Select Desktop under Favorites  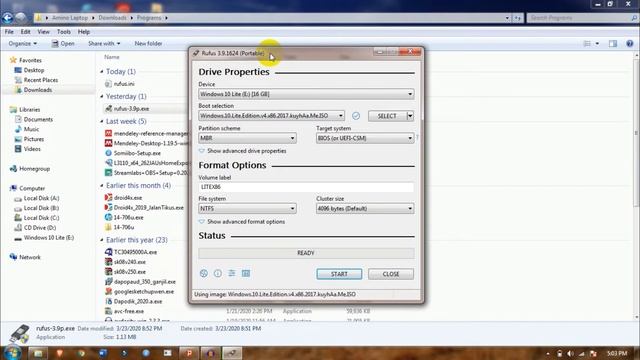coord(29,70)
